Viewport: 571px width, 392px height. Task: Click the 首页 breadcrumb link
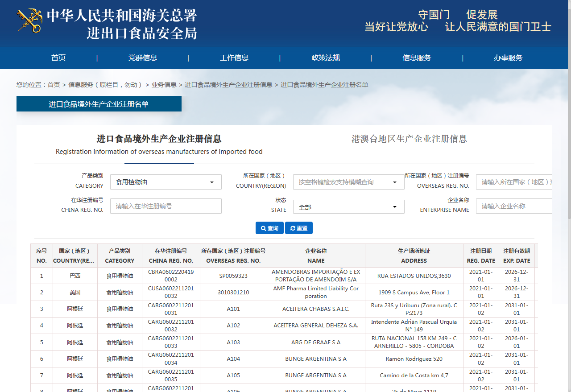[x=54, y=85]
